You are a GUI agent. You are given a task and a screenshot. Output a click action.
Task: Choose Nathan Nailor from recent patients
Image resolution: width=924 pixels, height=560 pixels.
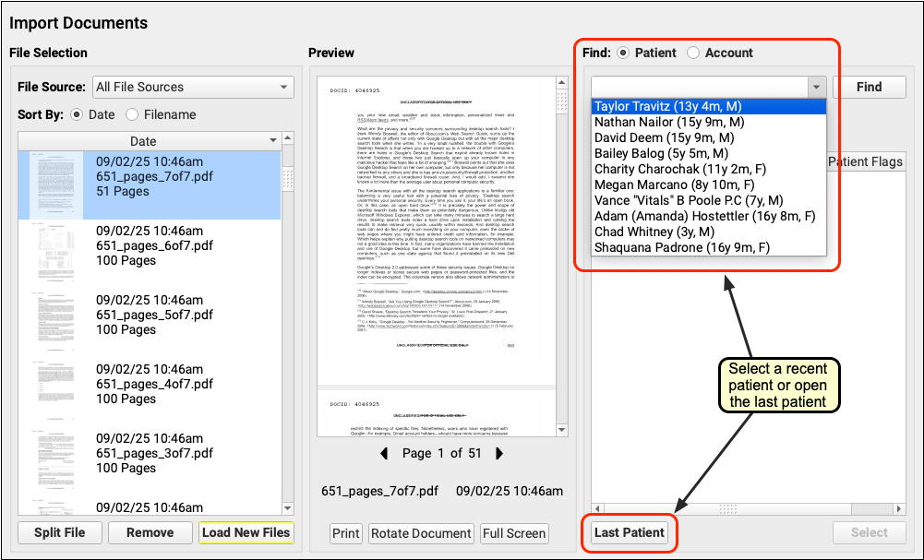pos(708,122)
